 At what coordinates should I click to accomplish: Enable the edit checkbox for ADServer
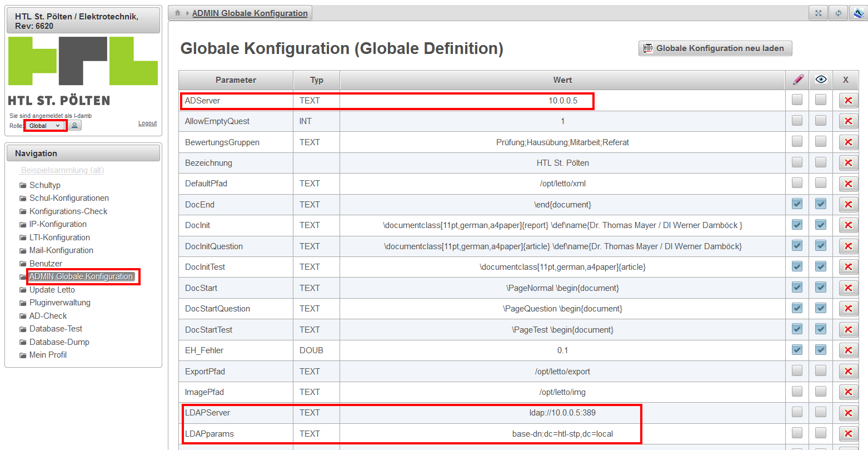point(797,100)
